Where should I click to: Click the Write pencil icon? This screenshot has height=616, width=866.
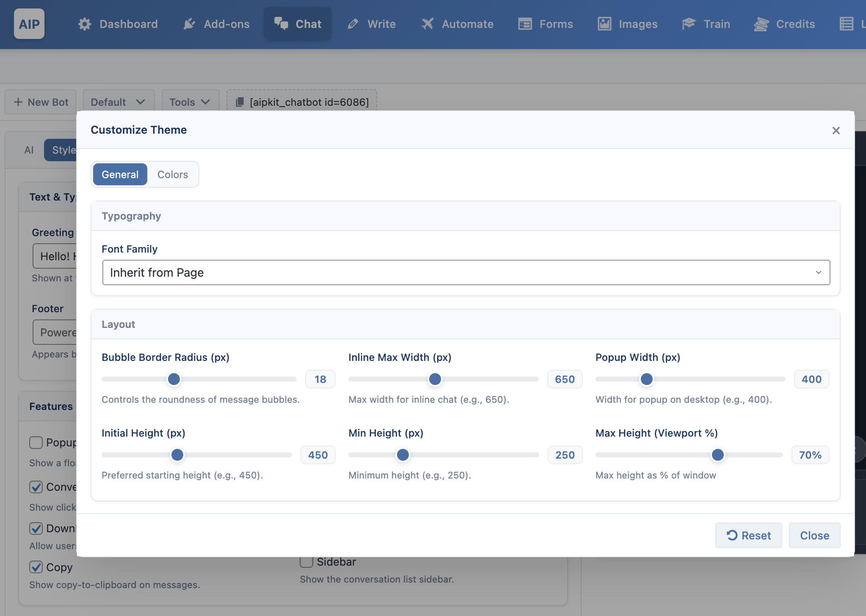pos(353,24)
